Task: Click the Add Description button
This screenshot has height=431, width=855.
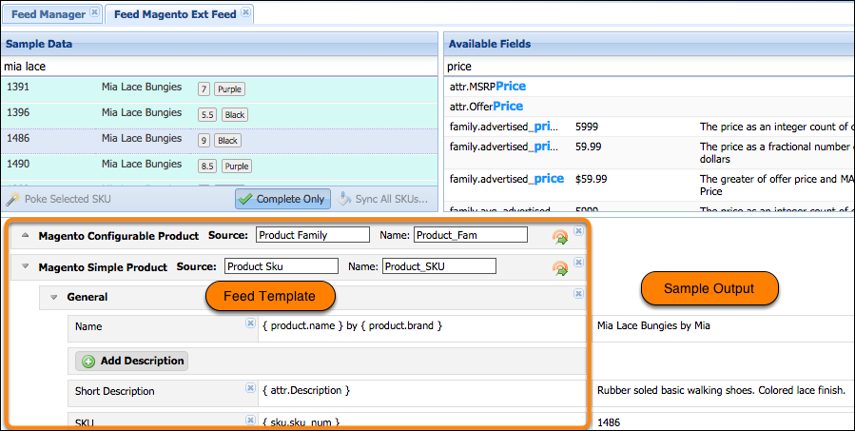Action: point(133,361)
